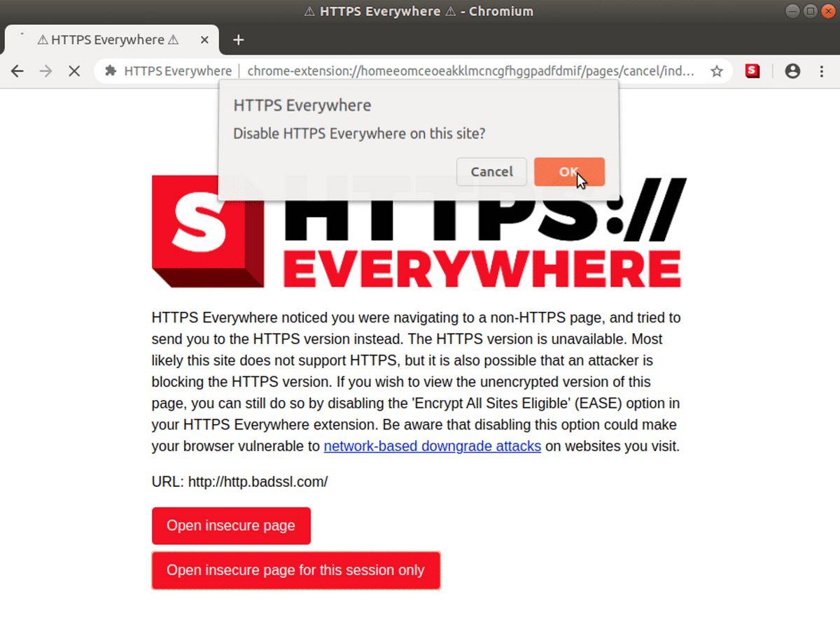840x638 pixels.
Task: Close the HTTPS Everywhere tab
Action: [x=204, y=40]
